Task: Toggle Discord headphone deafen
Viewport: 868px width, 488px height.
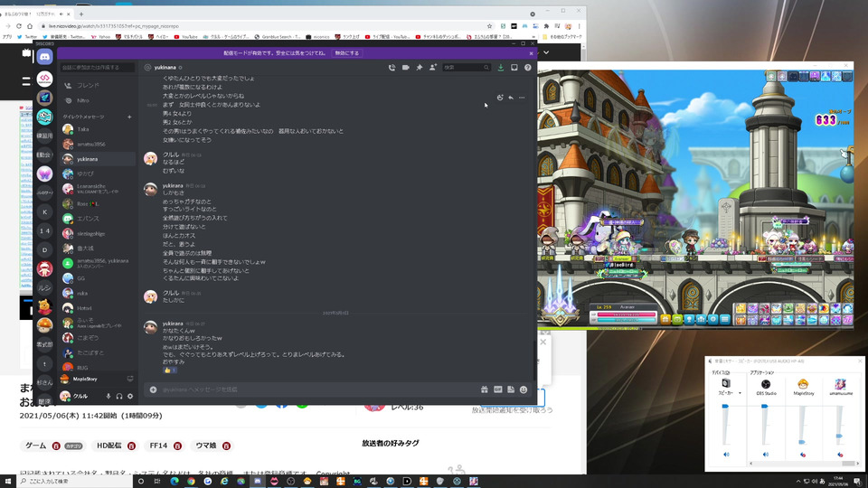Action: click(x=119, y=396)
